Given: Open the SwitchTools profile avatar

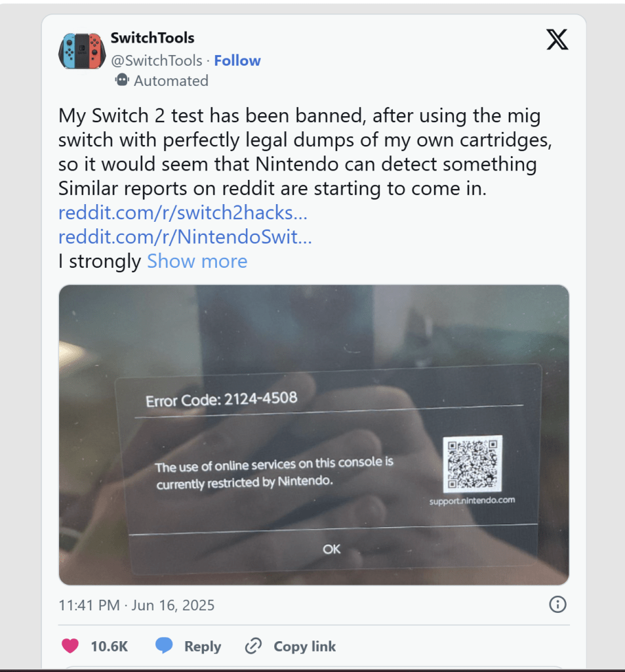Looking at the screenshot, I should tap(80, 51).
